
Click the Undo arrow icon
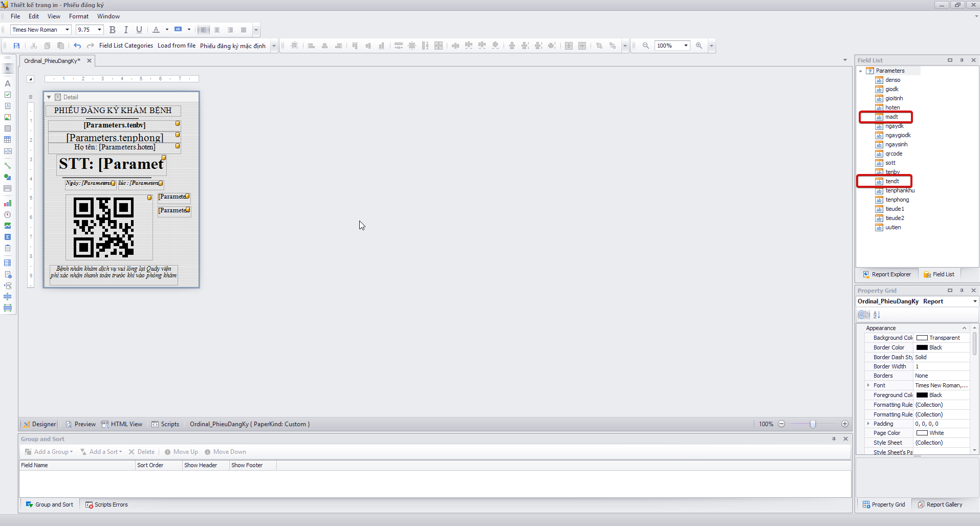(77, 46)
